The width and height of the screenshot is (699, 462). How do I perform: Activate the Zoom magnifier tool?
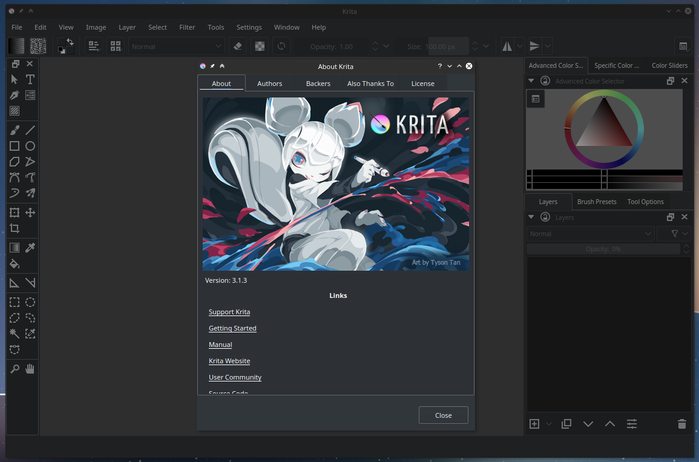(14, 369)
